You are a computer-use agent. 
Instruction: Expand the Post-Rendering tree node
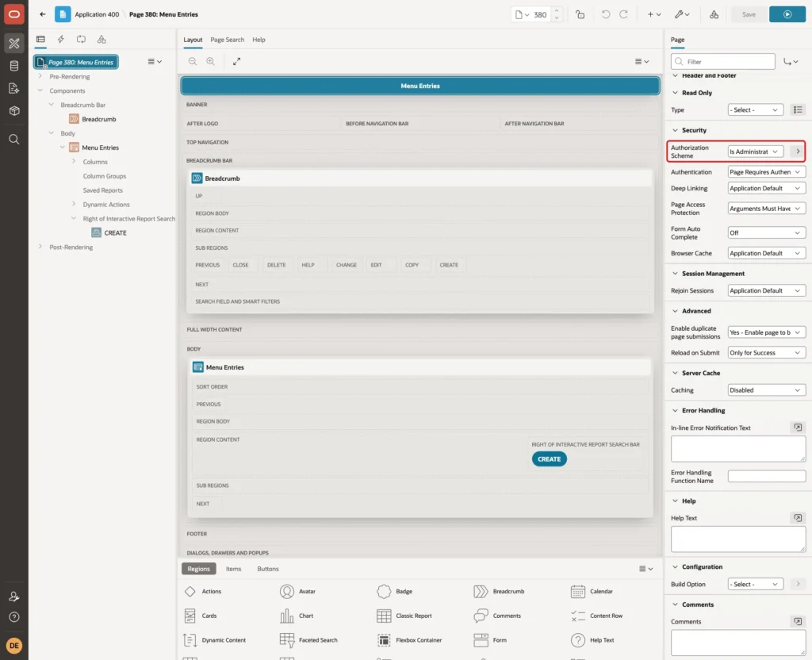coord(40,247)
